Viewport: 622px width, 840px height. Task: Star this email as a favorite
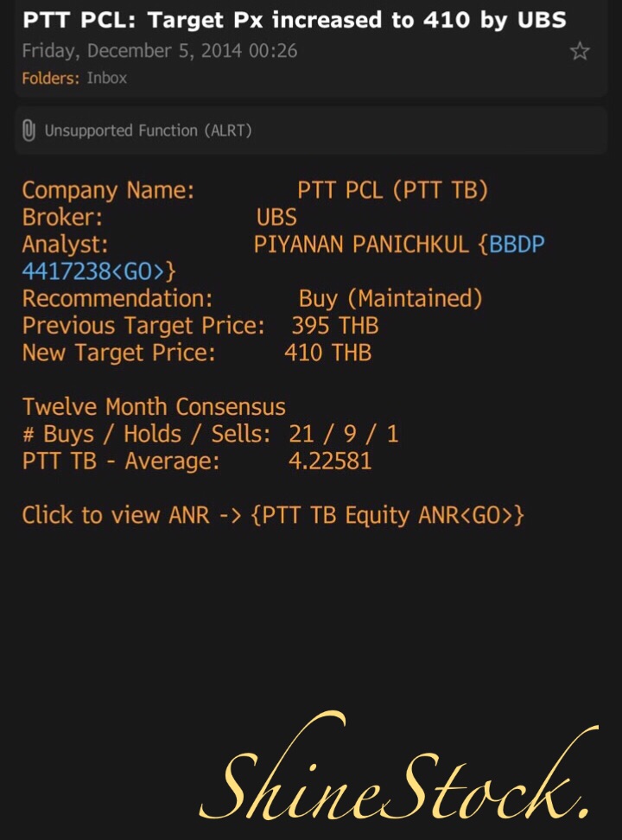(580, 52)
